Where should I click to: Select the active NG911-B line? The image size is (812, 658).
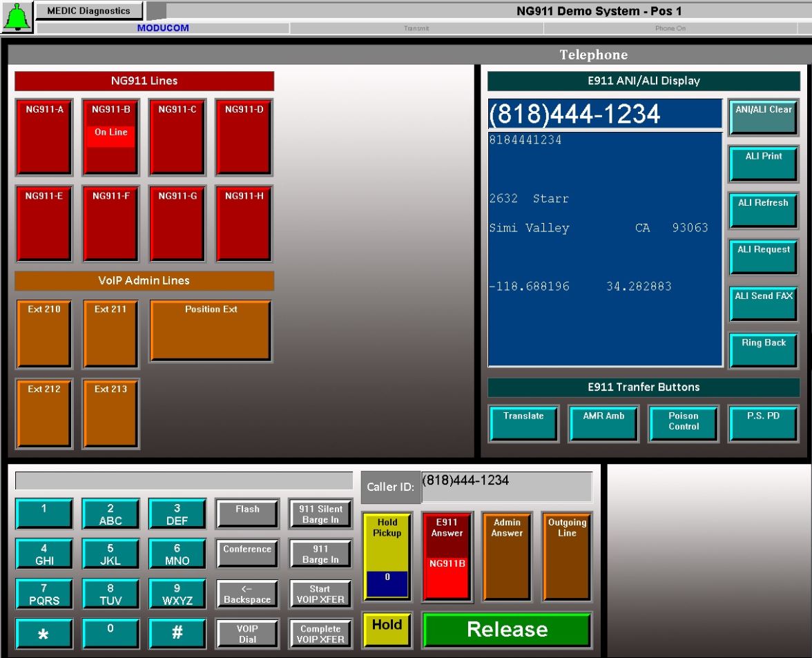(x=110, y=136)
